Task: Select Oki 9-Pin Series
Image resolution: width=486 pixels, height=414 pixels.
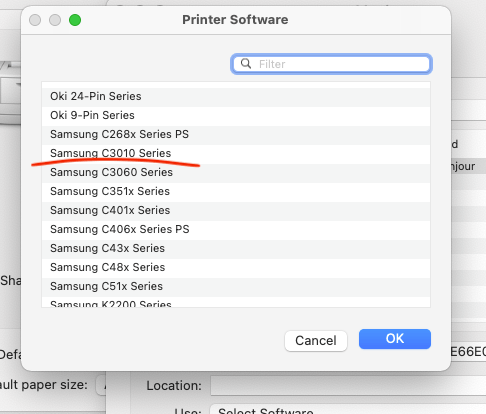Action: [236, 115]
